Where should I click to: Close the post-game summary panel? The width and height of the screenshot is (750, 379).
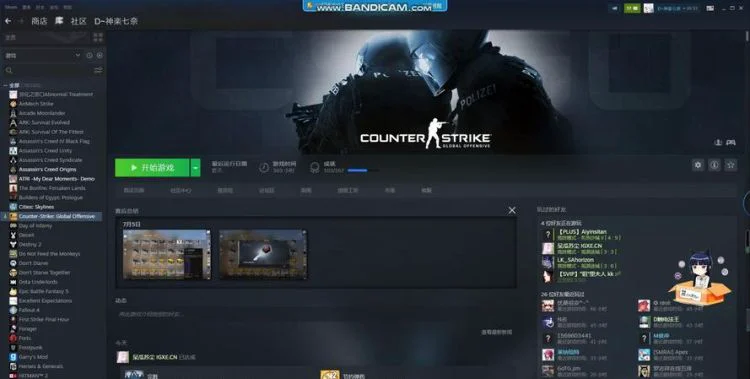(x=512, y=211)
